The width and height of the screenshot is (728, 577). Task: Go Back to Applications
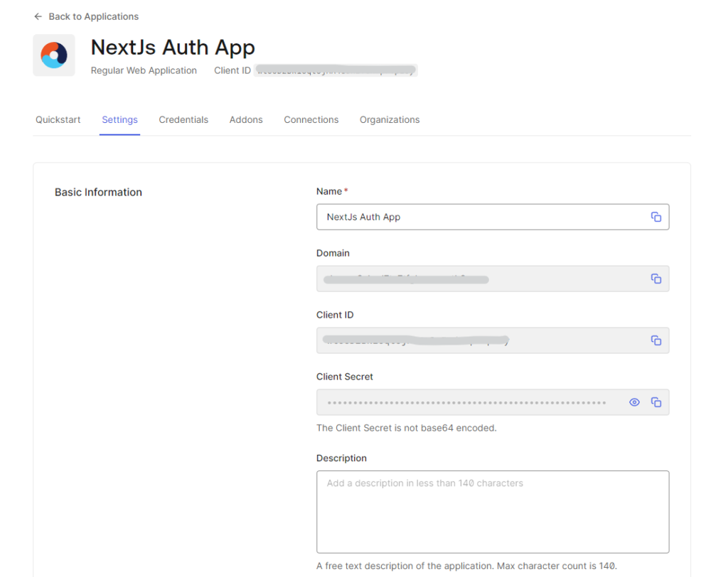coord(93,16)
